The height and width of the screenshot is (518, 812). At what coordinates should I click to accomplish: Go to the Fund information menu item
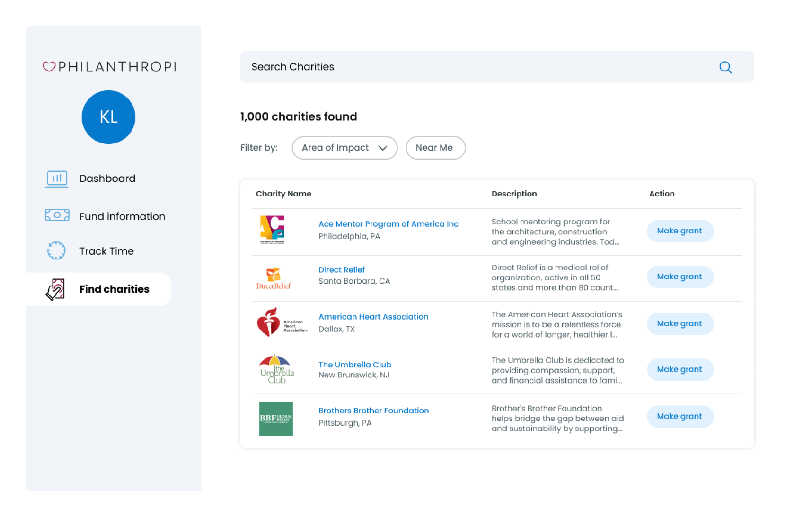click(122, 216)
